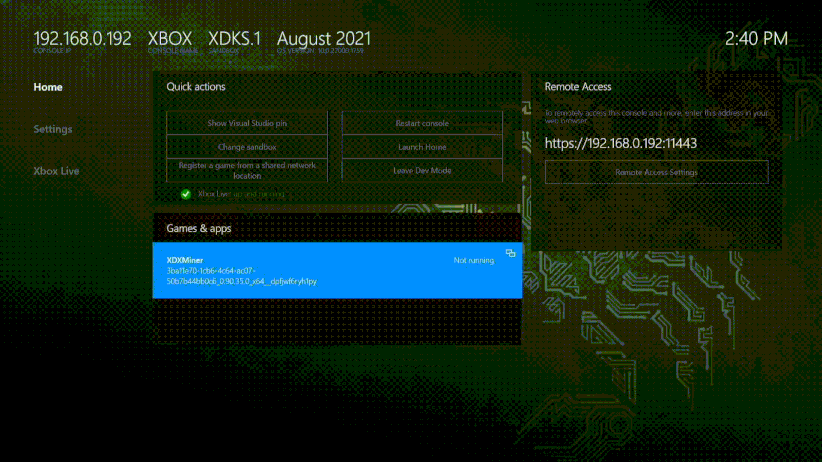Click the Leave Dev Mode button
The width and height of the screenshot is (822, 462).
(x=422, y=170)
